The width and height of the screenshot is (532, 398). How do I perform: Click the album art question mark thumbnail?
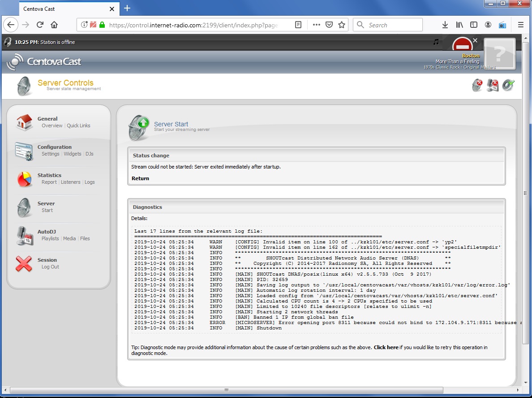coord(500,54)
